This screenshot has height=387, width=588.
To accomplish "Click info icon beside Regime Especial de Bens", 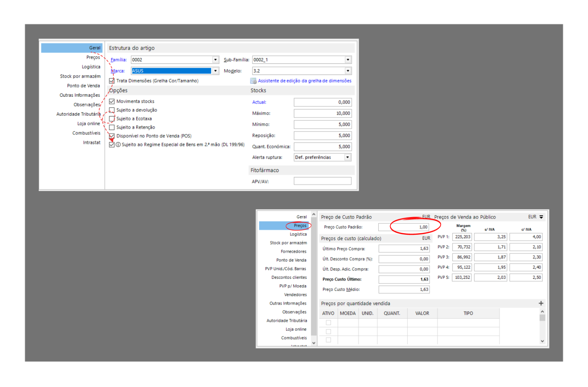I will click(118, 145).
